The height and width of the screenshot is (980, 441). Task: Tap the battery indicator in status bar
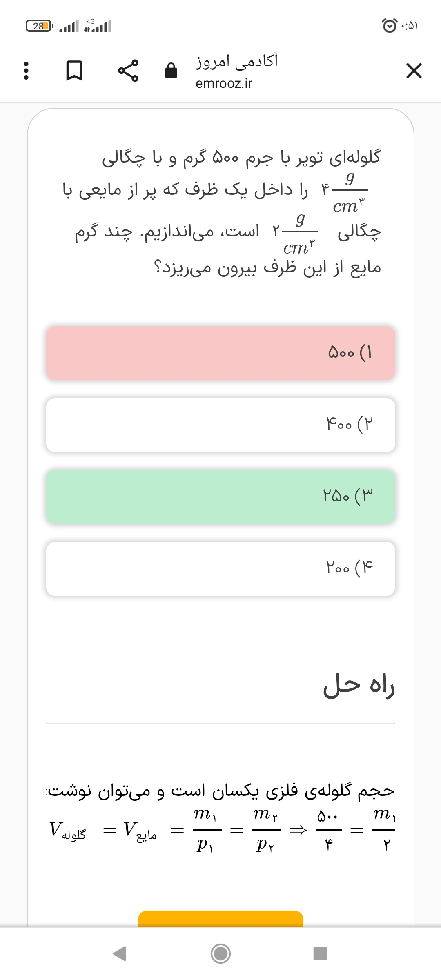(39, 26)
